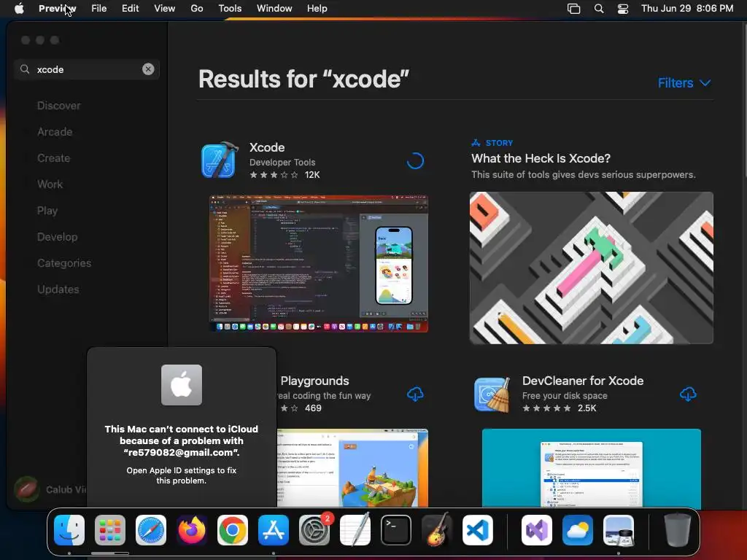Open Spotlight search in menu bar
Image resolution: width=747 pixels, height=560 pixels.
click(x=599, y=9)
